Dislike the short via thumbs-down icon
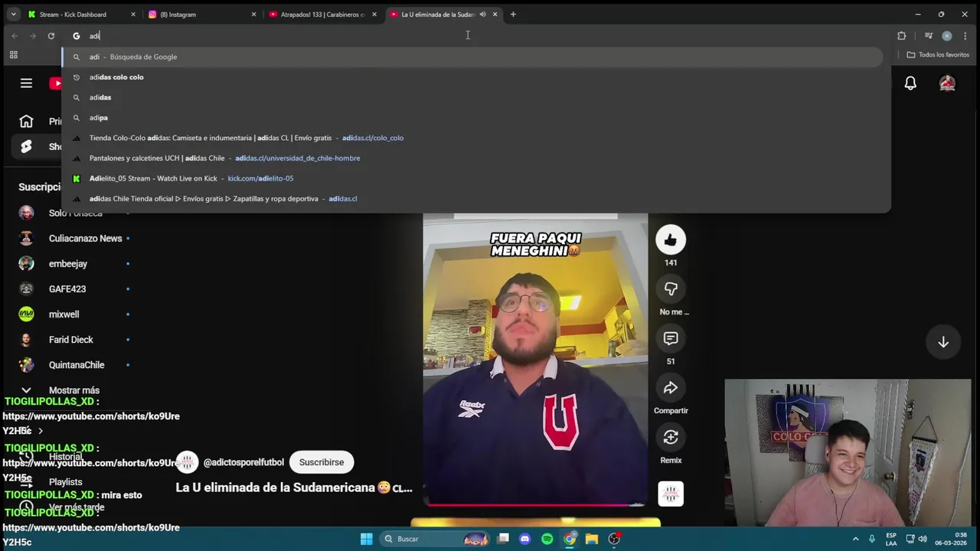Image resolution: width=980 pixels, height=551 pixels. click(671, 289)
